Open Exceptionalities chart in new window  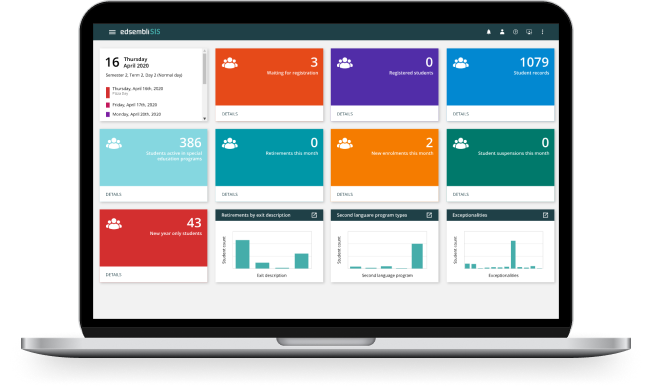545,215
